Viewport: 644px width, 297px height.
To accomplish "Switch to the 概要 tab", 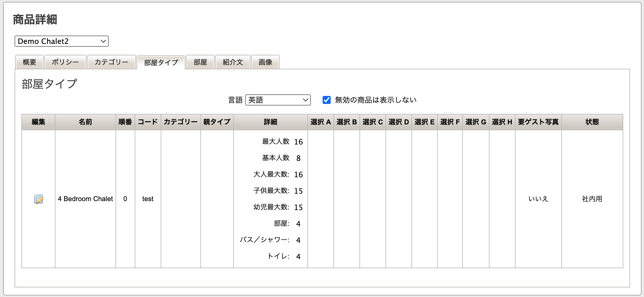I will tap(29, 62).
